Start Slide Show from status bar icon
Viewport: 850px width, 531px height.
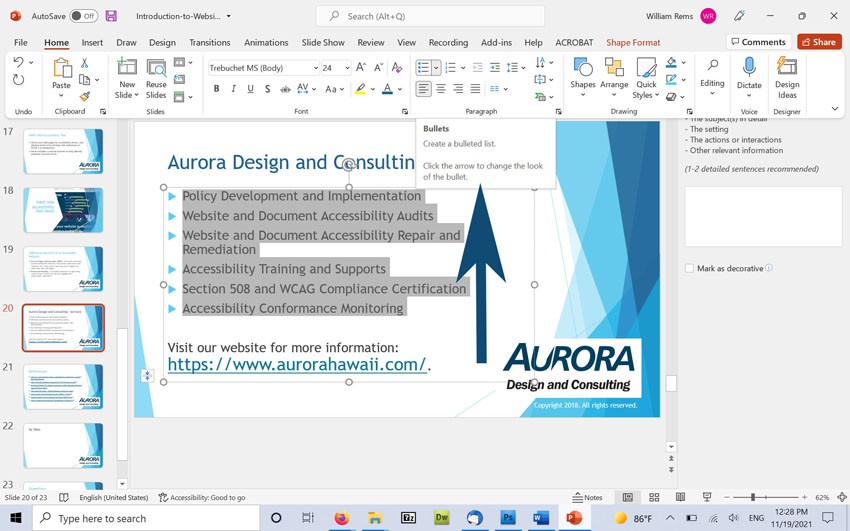pyautogui.click(x=707, y=497)
